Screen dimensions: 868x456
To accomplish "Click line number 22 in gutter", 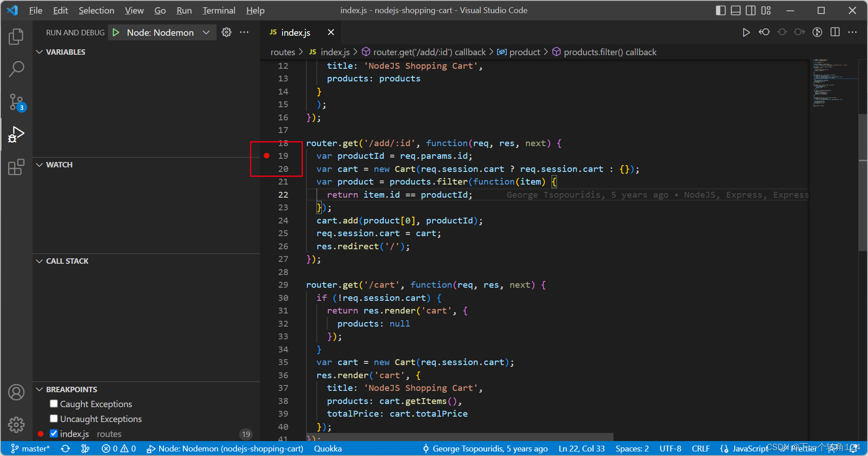I will pyautogui.click(x=283, y=195).
